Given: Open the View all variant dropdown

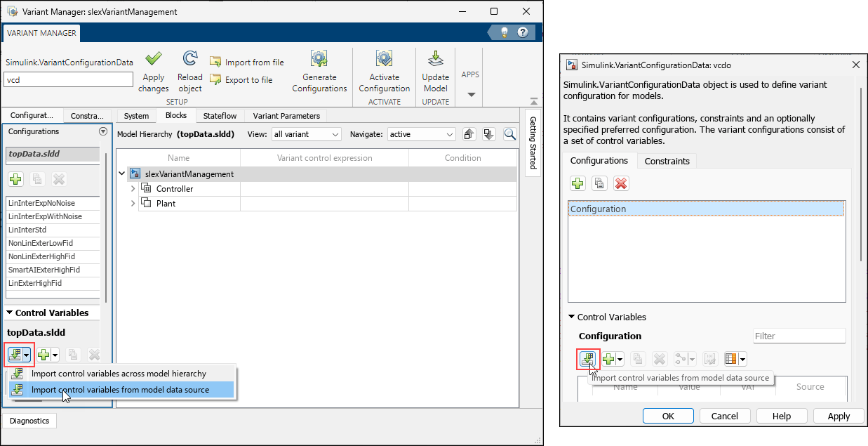Looking at the screenshot, I should pyautogui.click(x=306, y=134).
